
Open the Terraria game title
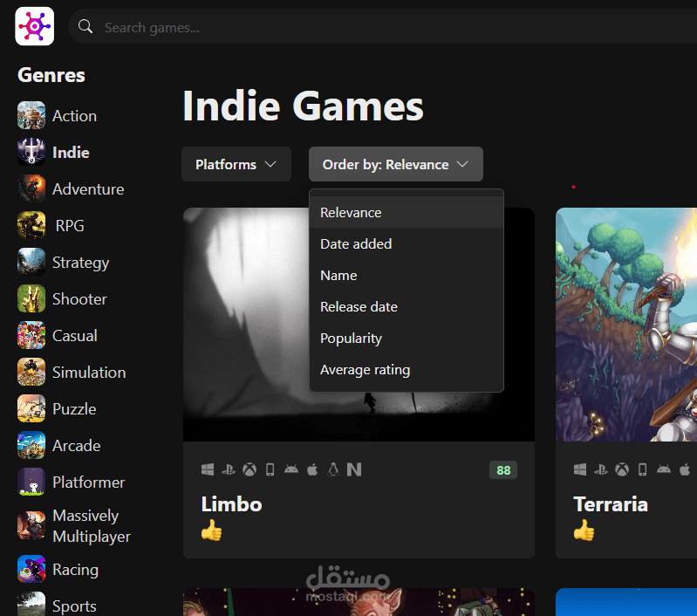click(611, 504)
